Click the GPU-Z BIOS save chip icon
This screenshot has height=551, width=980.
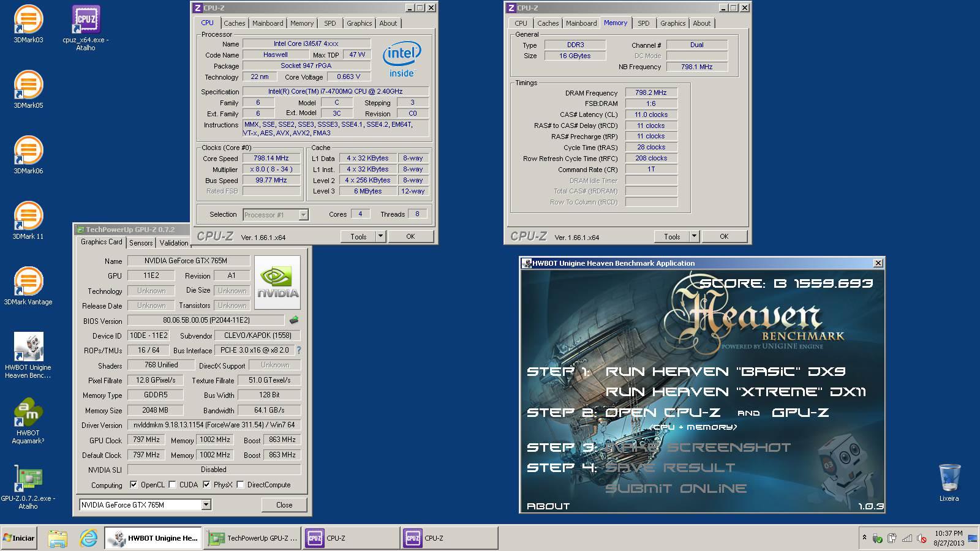click(x=294, y=320)
